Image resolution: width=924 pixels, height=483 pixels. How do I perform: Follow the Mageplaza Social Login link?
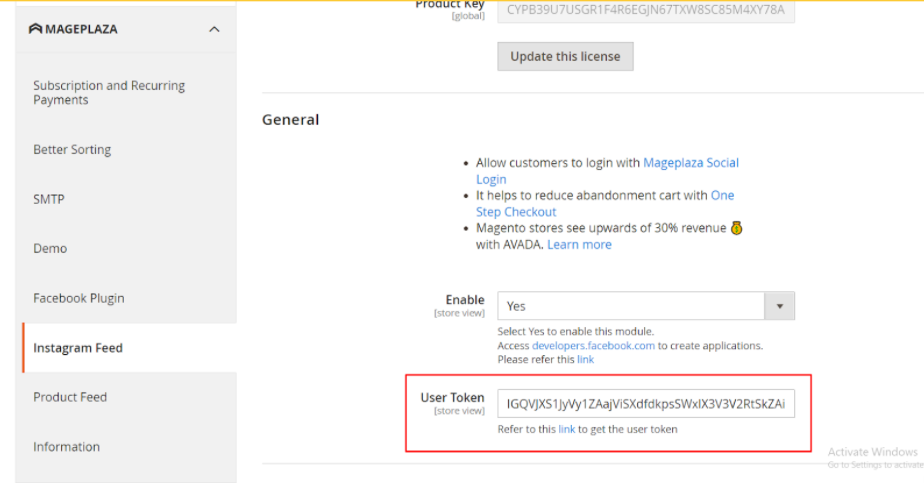[690, 162]
